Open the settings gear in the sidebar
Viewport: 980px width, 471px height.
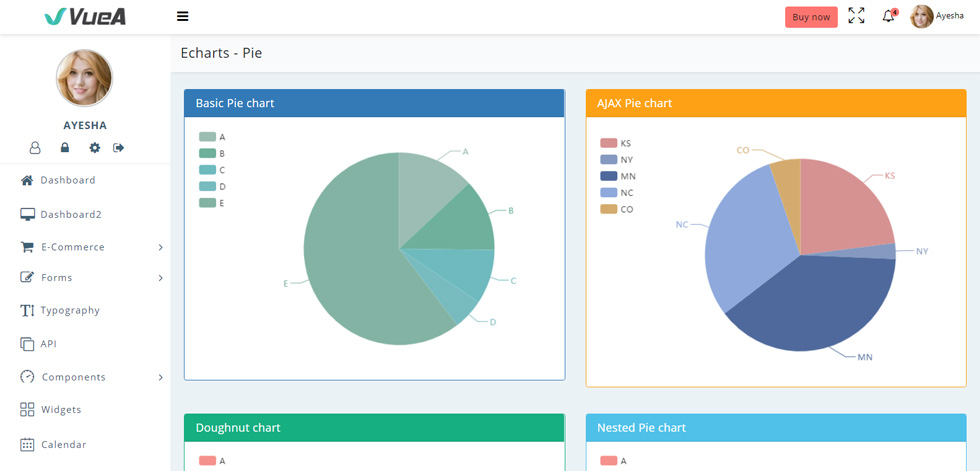click(x=94, y=148)
